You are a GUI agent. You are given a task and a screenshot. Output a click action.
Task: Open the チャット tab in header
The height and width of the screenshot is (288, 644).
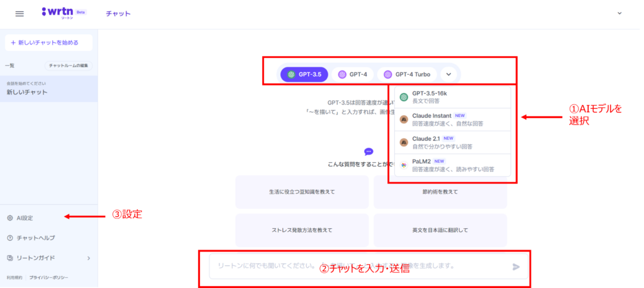[x=118, y=14]
